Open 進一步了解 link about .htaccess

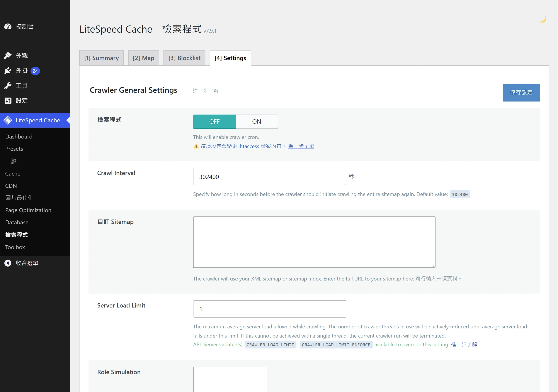pyautogui.click(x=301, y=146)
